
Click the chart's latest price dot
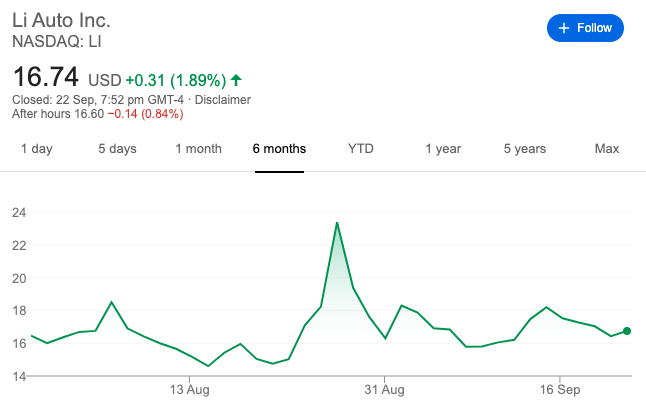coord(627,331)
